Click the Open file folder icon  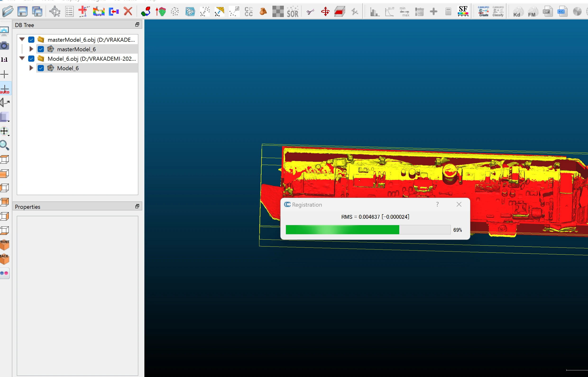click(8, 11)
